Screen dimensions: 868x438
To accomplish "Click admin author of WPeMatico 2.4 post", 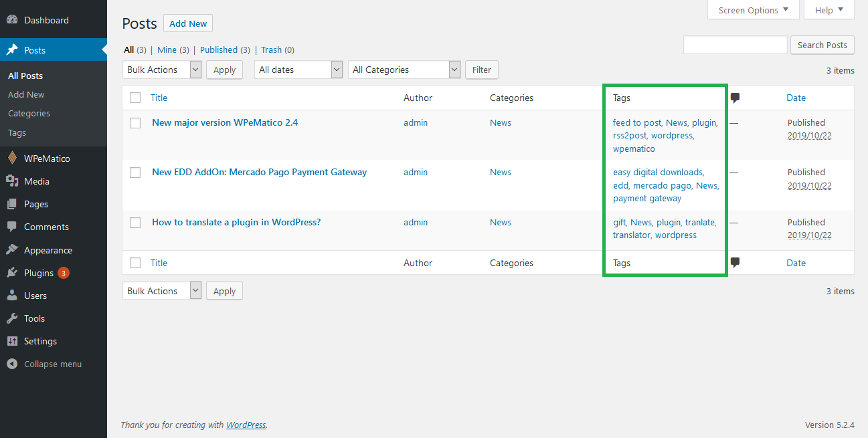I will 416,123.
